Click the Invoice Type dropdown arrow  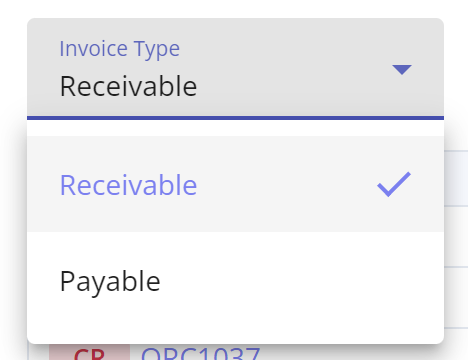point(402,69)
